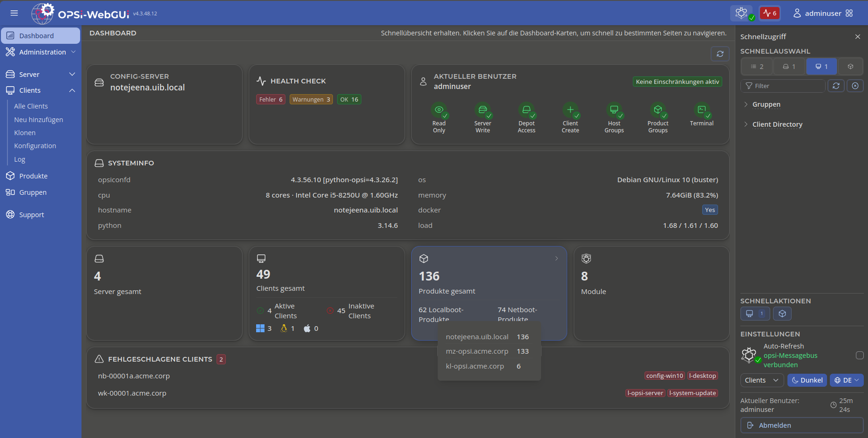Navigate to Produkte

33,176
